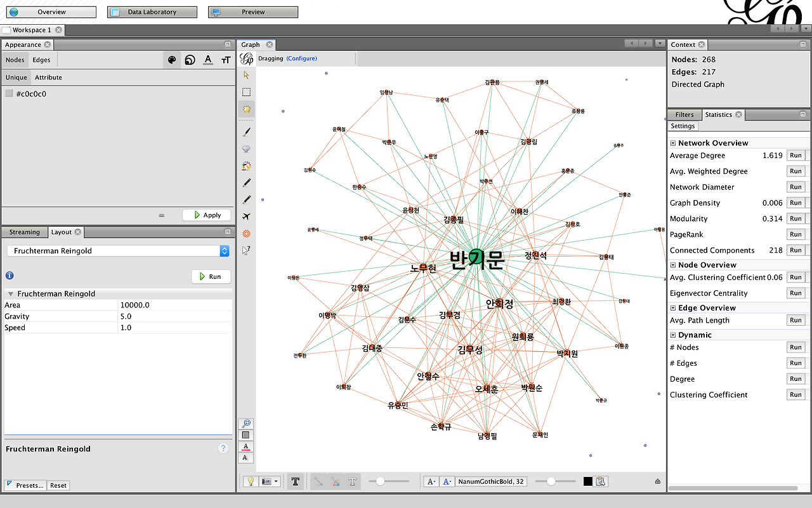Select the Label Size icon in Appearance
This screenshot has height=508, width=812.
click(x=226, y=60)
